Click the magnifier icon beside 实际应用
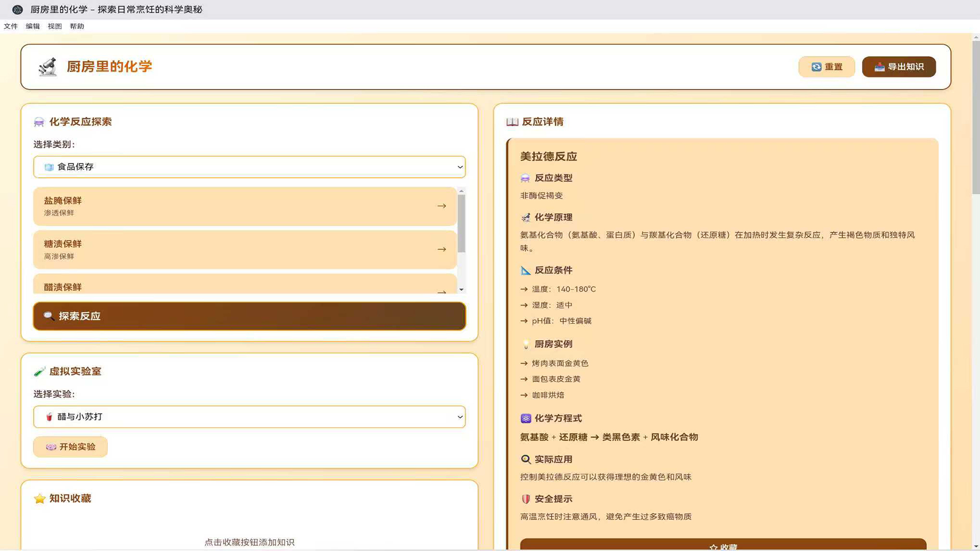The height and width of the screenshot is (551, 980). click(526, 460)
